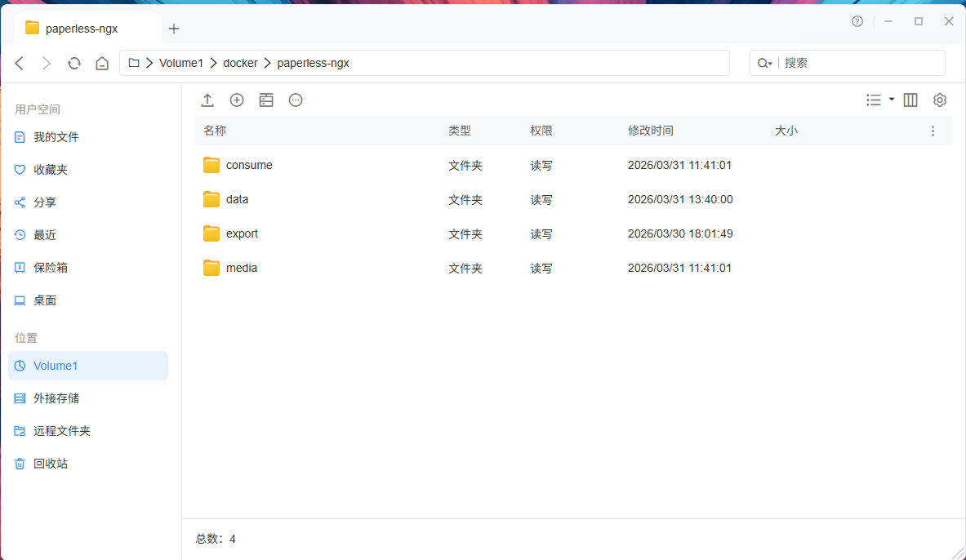
Task: Select Volume1 location in sidebar
Action: pos(88,366)
